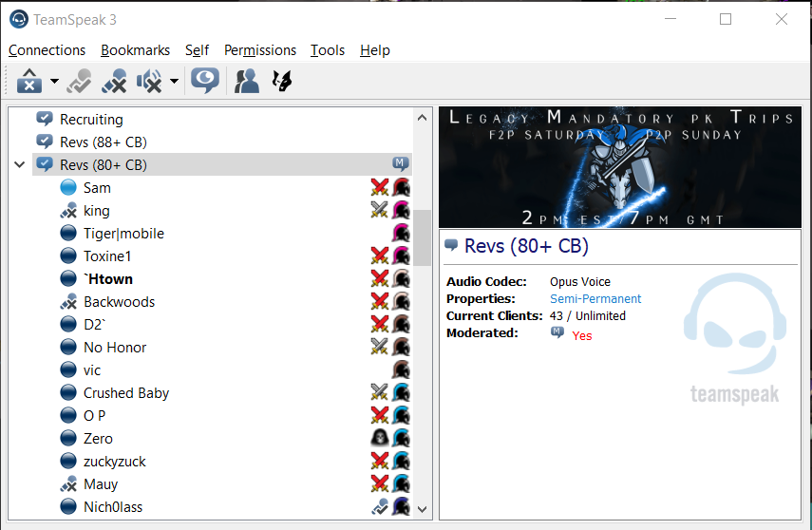Open the Bookmarks menu
This screenshot has width=812, height=530.
click(x=135, y=50)
